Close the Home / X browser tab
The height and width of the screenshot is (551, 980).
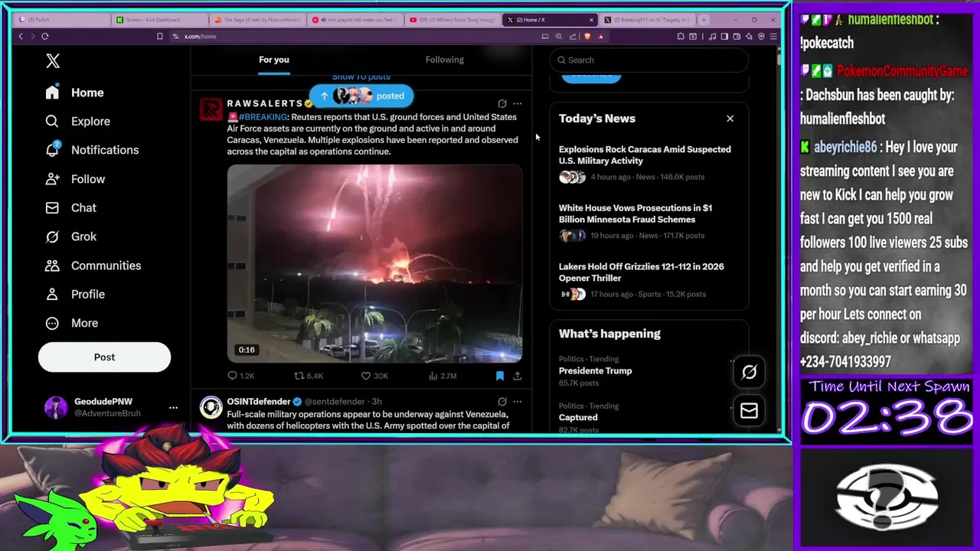point(591,19)
